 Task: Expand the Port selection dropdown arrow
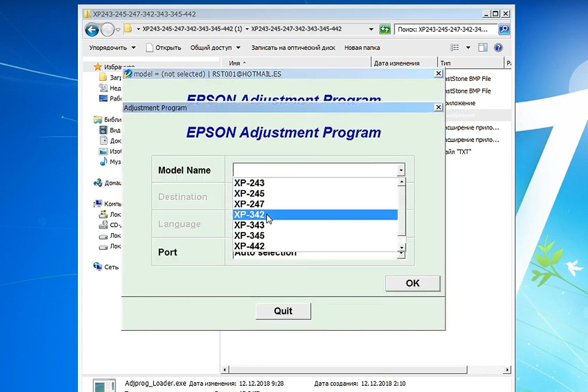click(x=401, y=254)
